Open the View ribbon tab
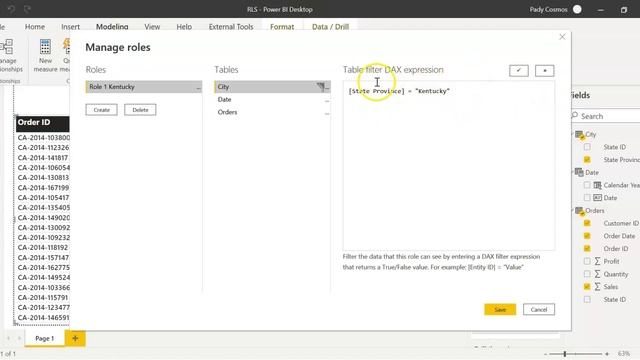Screen dimensions: 640x360 [152, 27]
